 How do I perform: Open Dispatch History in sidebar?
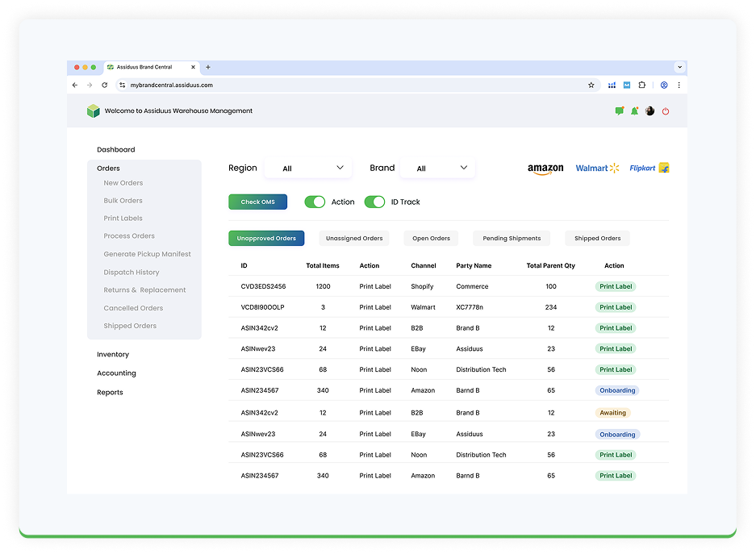(132, 273)
